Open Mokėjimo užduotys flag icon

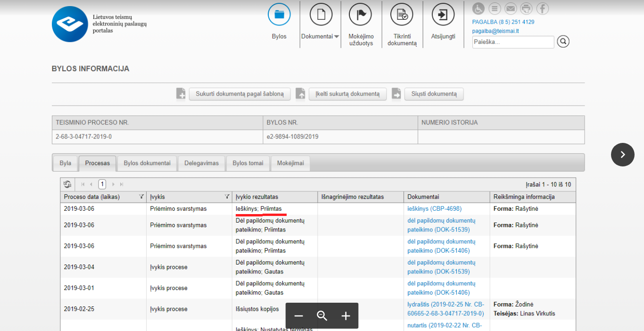[x=360, y=14]
